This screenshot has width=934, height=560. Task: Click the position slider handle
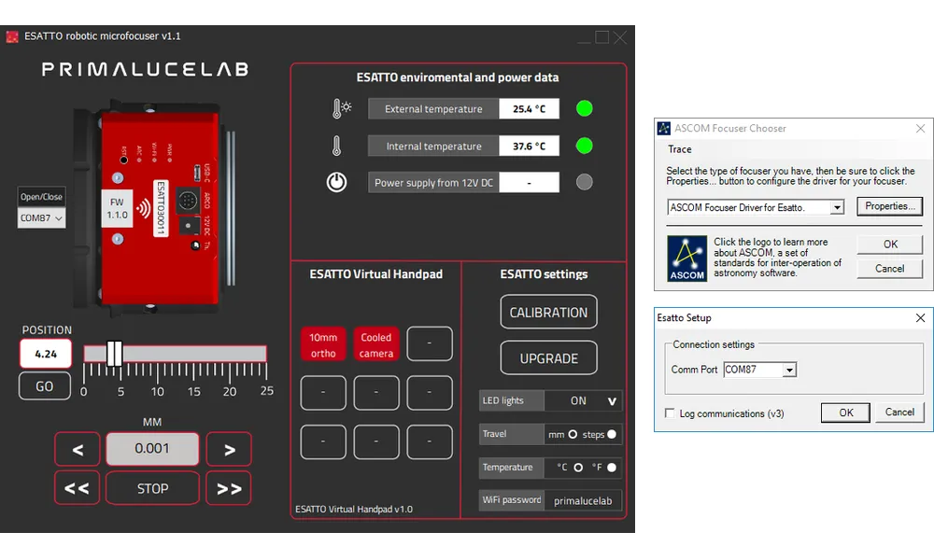tap(114, 354)
